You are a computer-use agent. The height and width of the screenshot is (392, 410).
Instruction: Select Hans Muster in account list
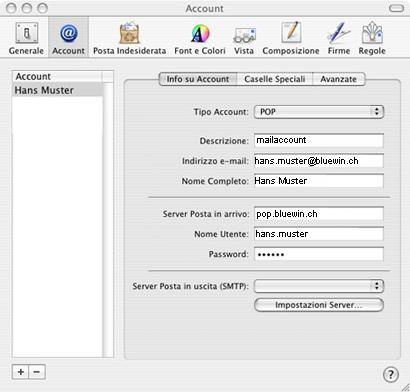[57, 90]
